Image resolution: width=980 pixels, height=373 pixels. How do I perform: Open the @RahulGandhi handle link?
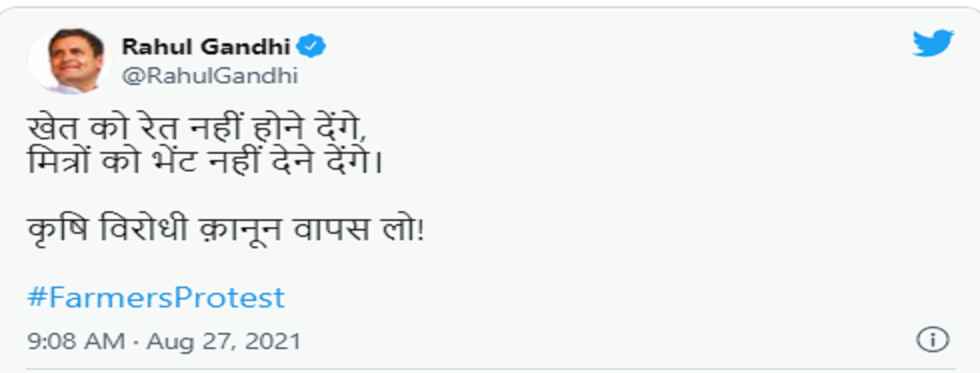(210, 76)
